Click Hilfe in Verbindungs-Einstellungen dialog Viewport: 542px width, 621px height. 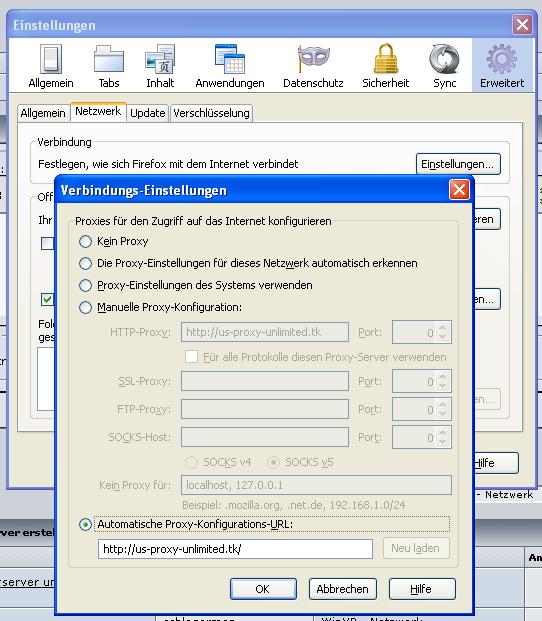point(422,589)
